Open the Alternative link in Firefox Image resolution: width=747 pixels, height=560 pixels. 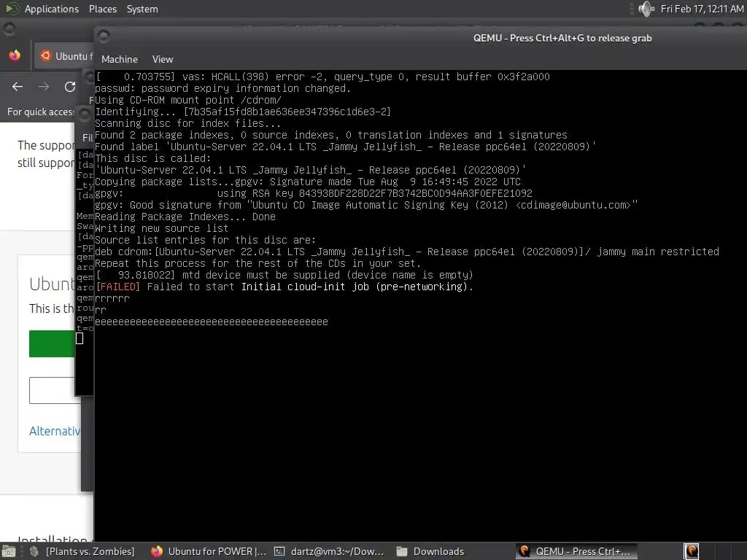pyautogui.click(x=55, y=431)
